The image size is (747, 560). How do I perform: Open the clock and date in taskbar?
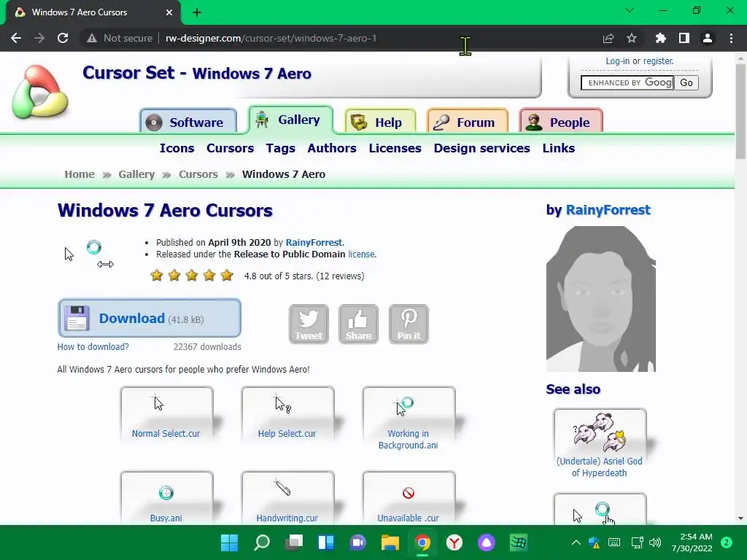[x=692, y=542]
